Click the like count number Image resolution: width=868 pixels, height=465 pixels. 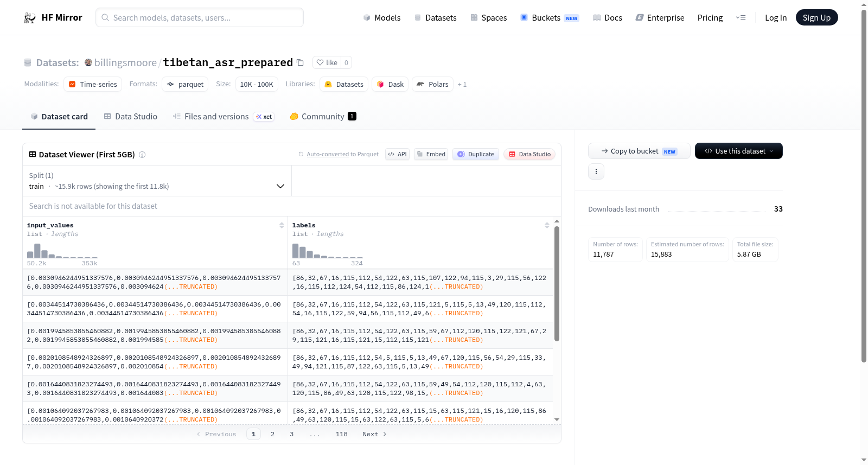[346, 62]
